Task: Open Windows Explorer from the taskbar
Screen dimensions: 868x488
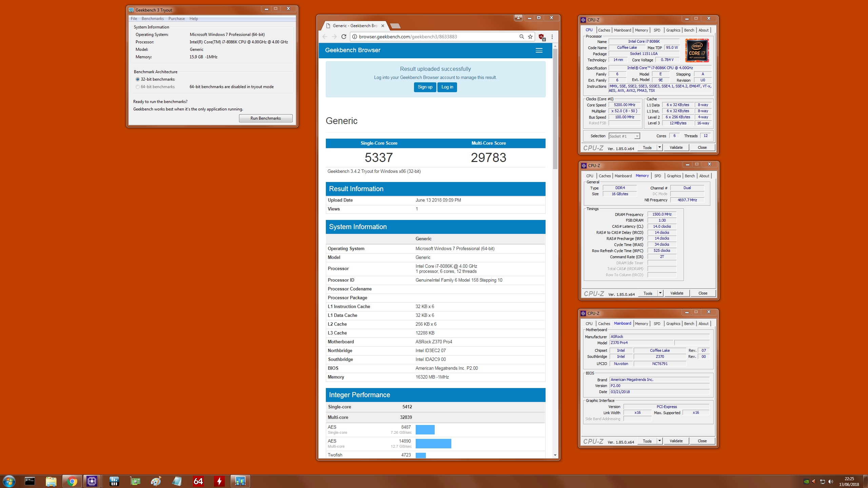Action: tap(51, 481)
